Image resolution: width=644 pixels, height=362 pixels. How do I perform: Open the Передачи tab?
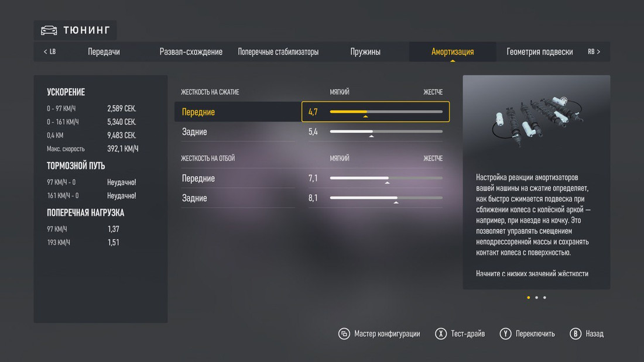[104, 51]
